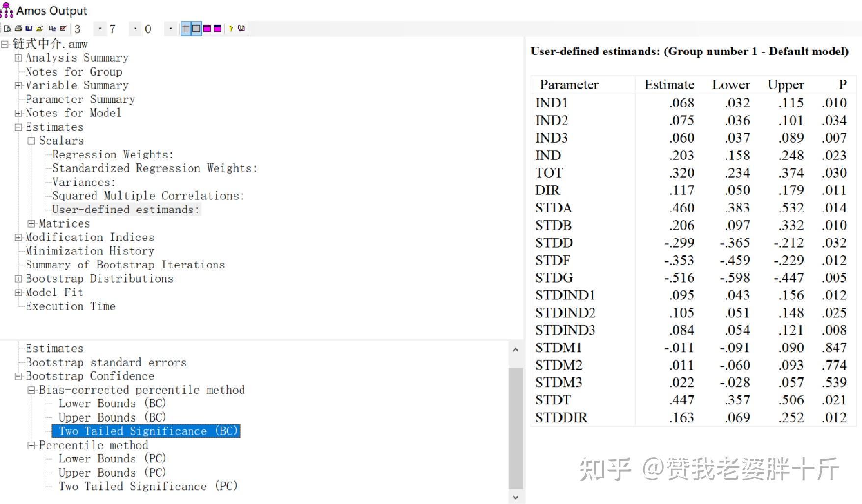Expand the Model Fit tree node
The image size is (862, 504).
(18, 292)
